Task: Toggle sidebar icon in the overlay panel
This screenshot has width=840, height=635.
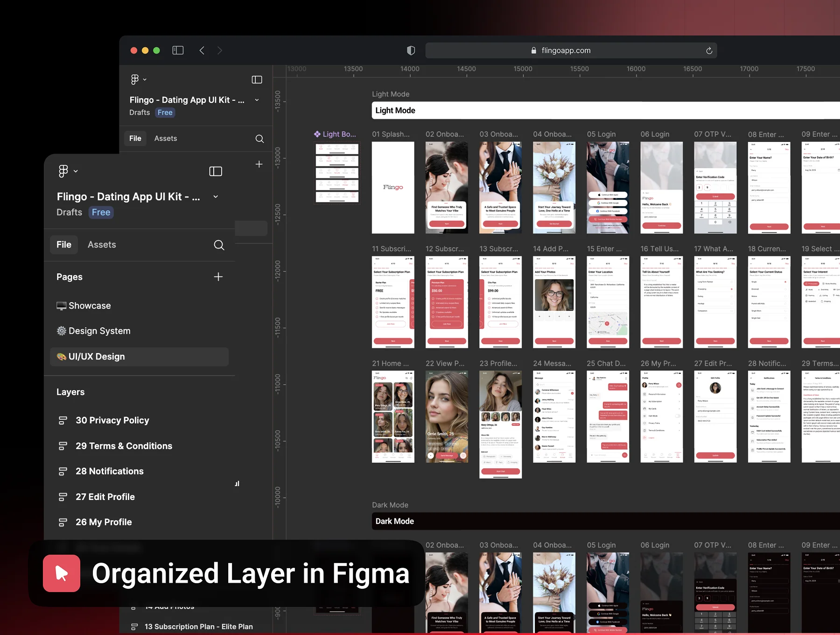Action: 216,171
